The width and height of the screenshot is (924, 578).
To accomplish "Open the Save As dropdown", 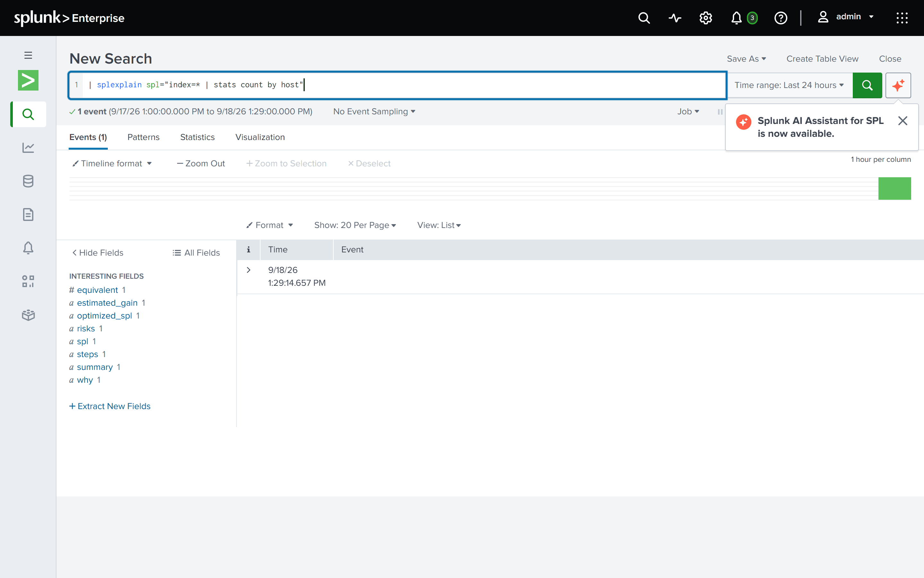I will point(747,59).
